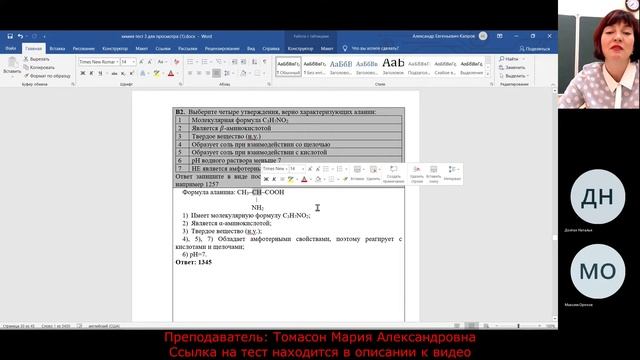Toggle strikethrough in the ribbon
The image size is (640, 360).
(114, 73)
